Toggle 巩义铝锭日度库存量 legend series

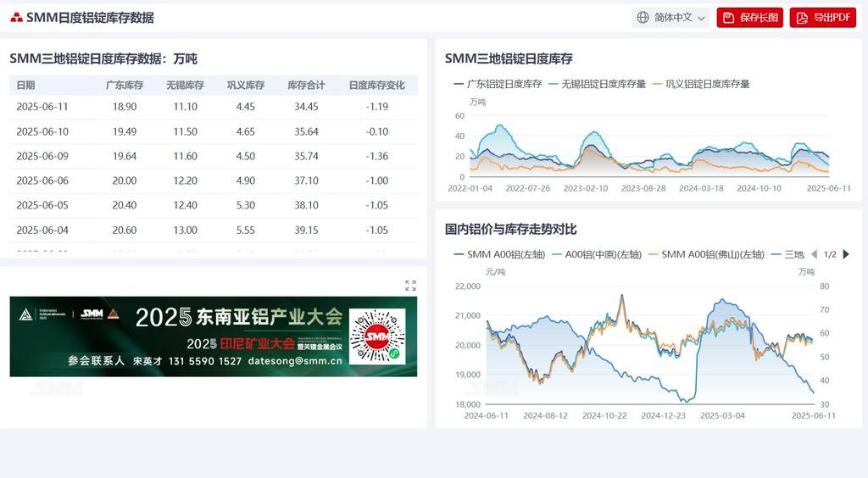click(701, 84)
